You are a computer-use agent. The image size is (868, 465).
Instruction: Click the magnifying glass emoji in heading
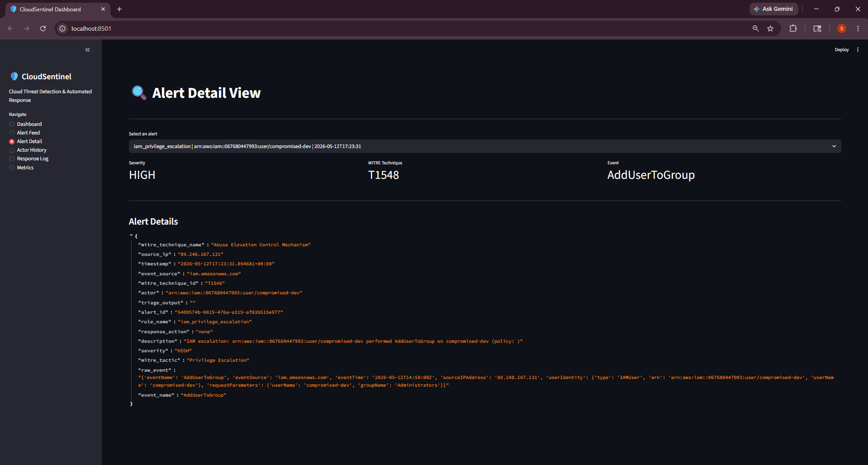click(139, 93)
